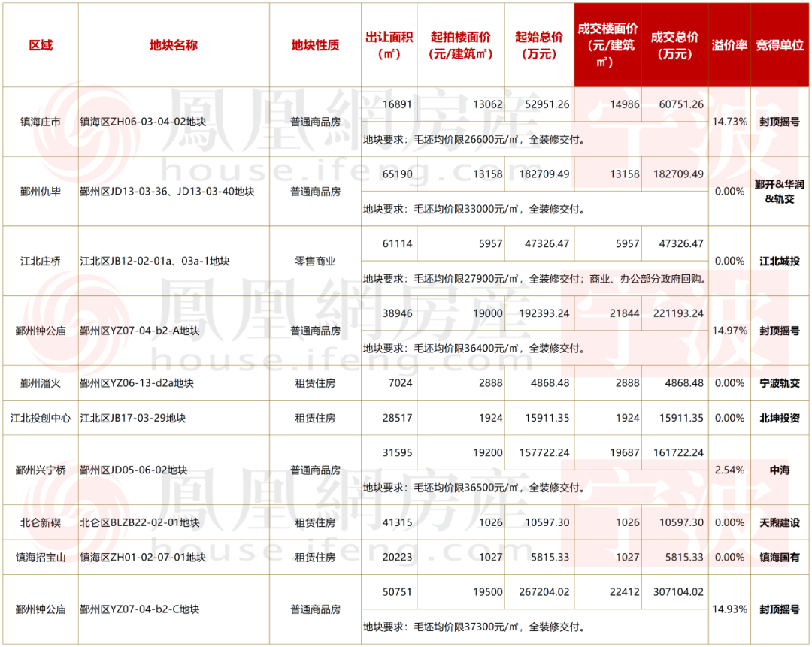Click requirement text 限27900元/㎡
Viewport: 812px width, 647px height.
pyautogui.click(x=487, y=279)
